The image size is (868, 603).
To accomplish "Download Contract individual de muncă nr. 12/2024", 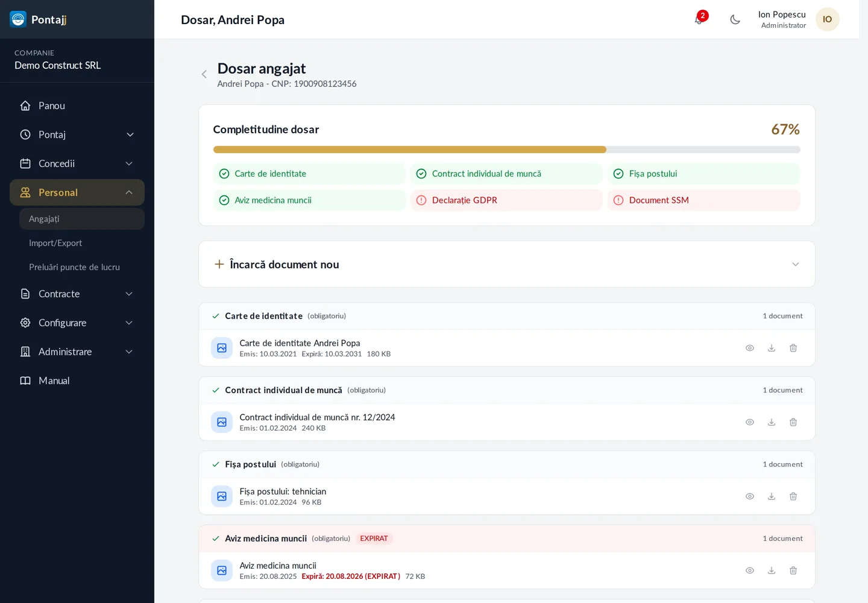I will point(772,422).
